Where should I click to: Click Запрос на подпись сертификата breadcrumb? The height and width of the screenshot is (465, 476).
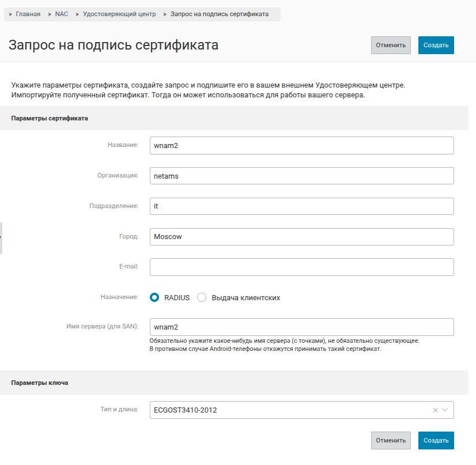click(x=219, y=14)
